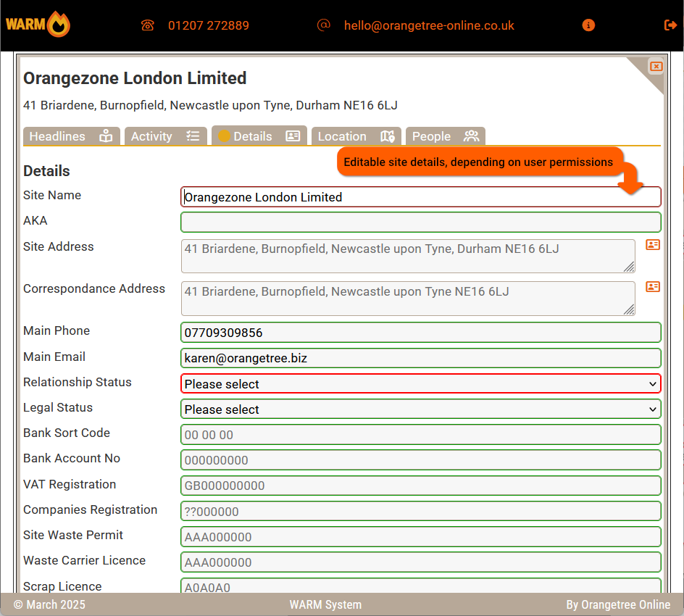Click the telephone icon in header
684x616 pixels.
[148, 25]
